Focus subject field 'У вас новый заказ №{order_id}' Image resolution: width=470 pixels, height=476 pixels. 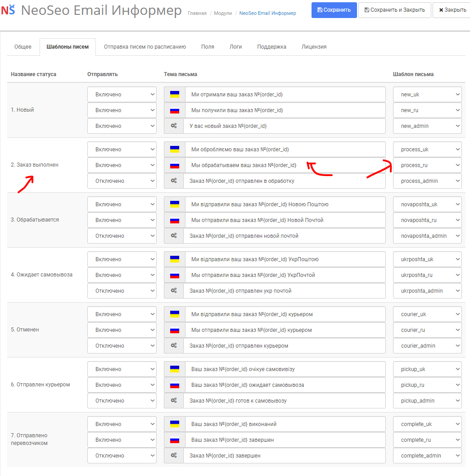pyautogui.click(x=285, y=126)
